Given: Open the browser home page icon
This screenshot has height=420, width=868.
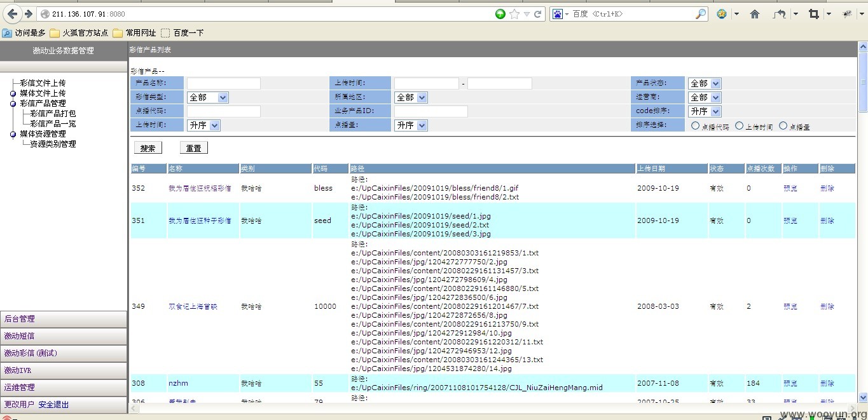Looking at the screenshot, I should tap(755, 14).
